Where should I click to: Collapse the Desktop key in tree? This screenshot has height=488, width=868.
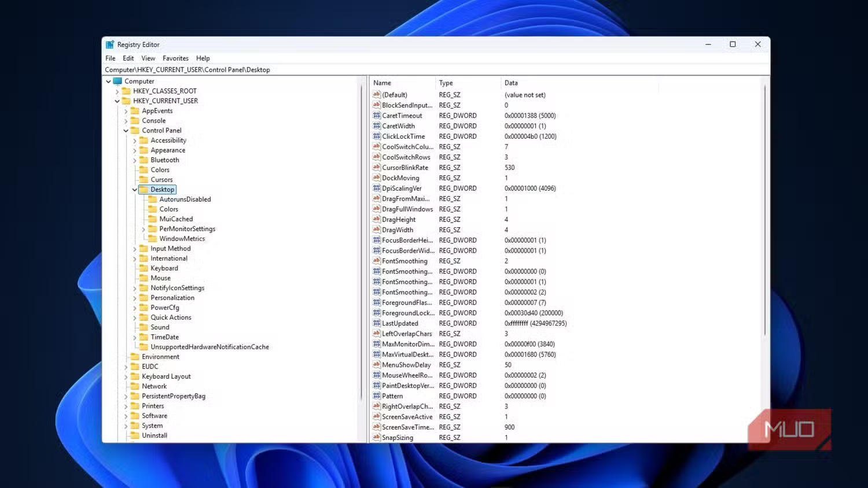tap(135, 190)
